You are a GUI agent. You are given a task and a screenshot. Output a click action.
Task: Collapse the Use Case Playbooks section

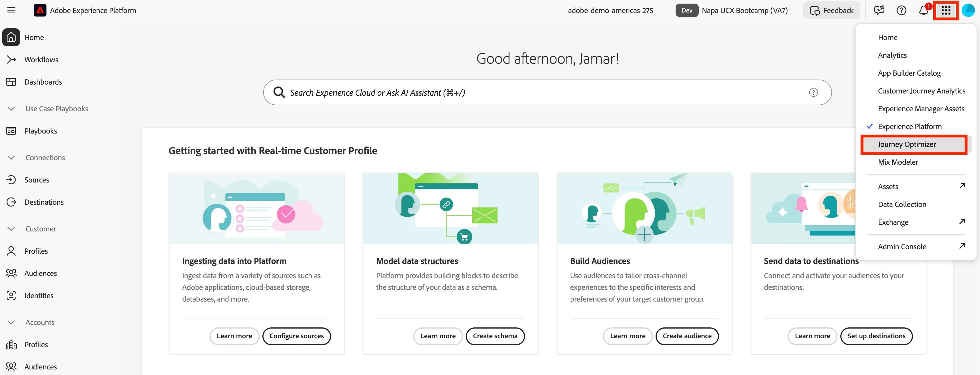11,109
